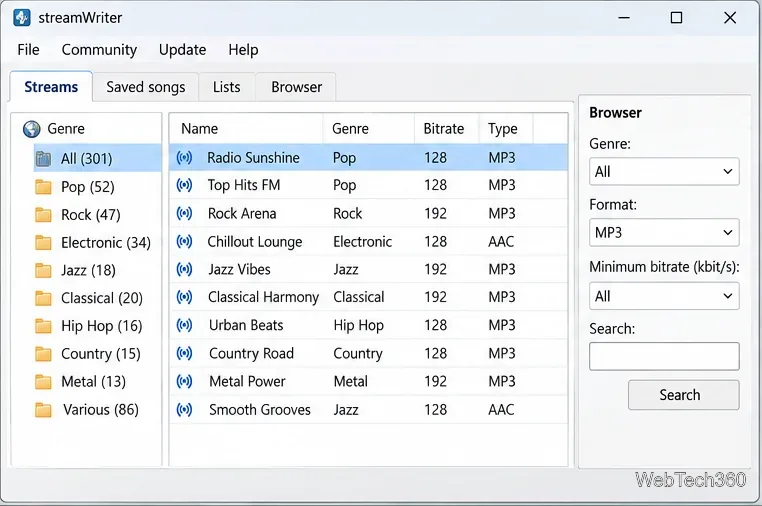The width and height of the screenshot is (762, 506).
Task: Click the stream icon for Rock Arena
Action: (184, 213)
